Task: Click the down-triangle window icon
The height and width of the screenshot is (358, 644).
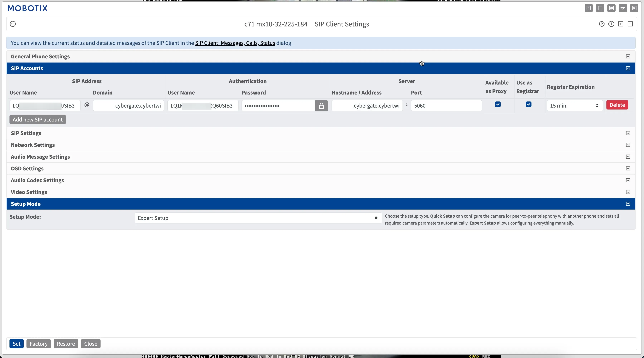Action: click(x=623, y=8)
